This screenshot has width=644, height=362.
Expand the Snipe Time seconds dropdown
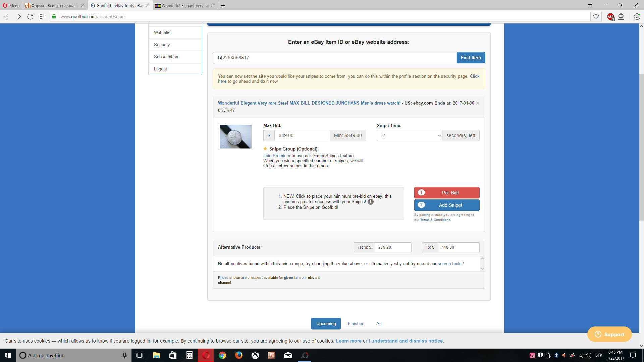pyautogui.click(x=409, y=135)
